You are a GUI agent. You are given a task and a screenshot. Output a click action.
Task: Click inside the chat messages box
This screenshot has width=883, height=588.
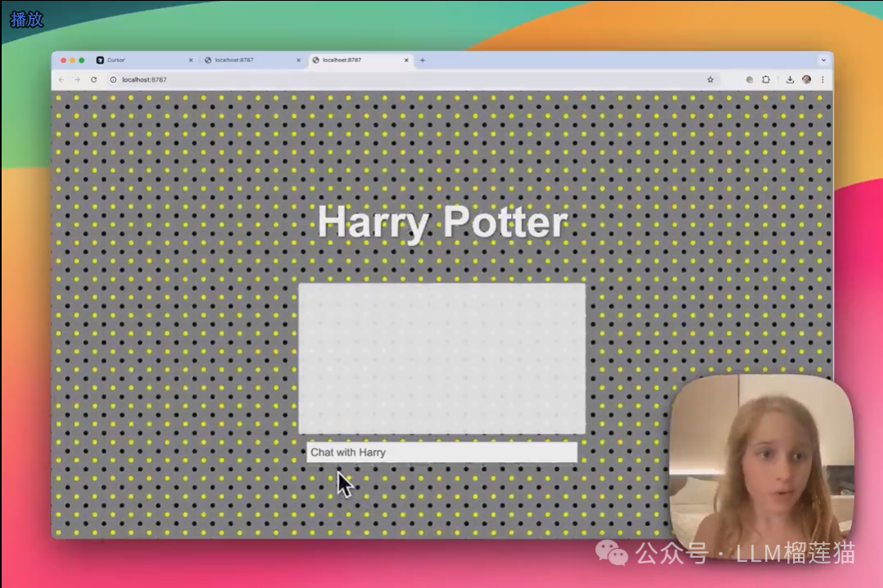click(441, 358)
